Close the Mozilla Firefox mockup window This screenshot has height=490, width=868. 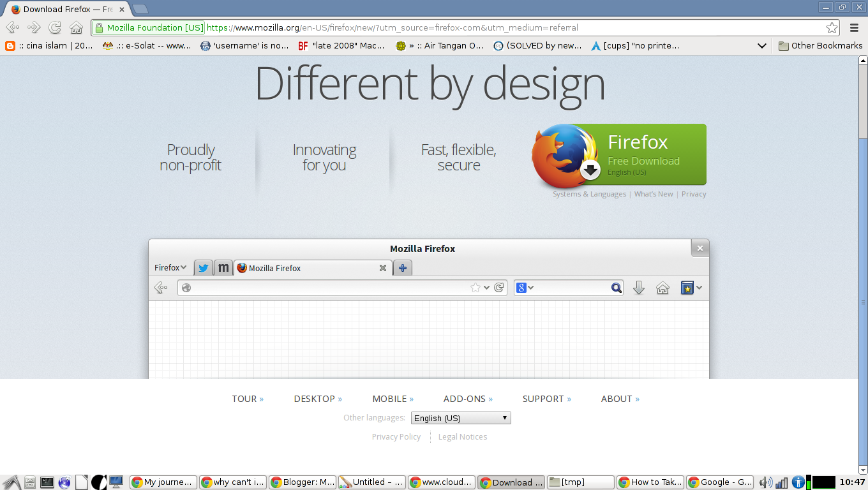coord(700,248)
